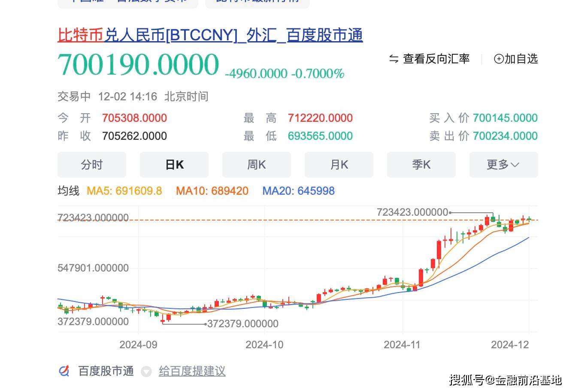Click the 2024-12 date axis label
The image size is (575, 392).
point(510,344)
